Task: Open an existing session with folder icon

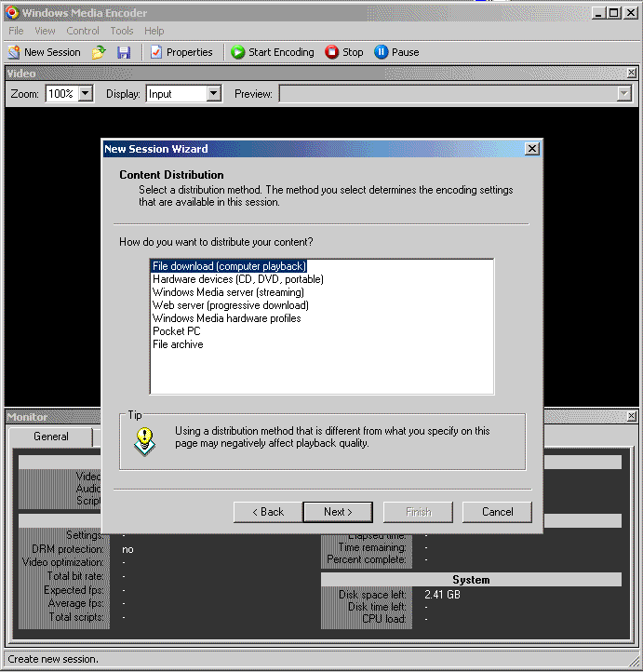Action: [x=99, y=52]
